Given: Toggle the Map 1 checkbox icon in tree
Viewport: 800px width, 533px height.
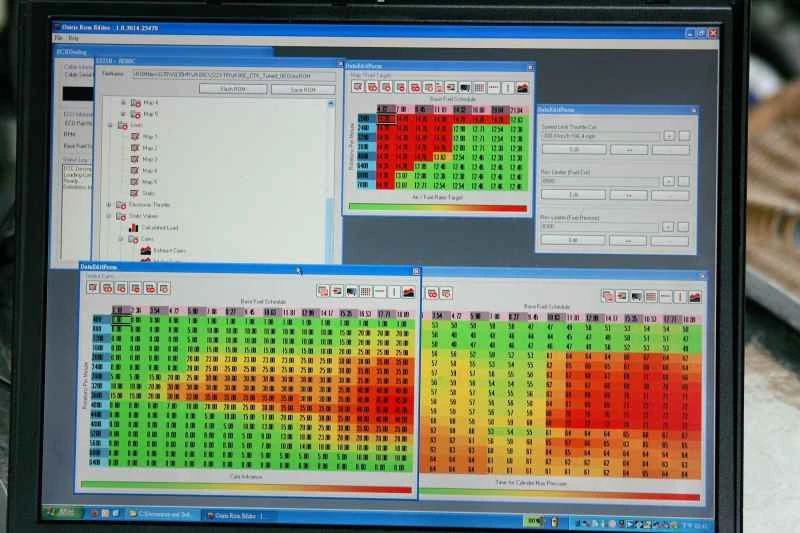Looking at the screenshot, I should click(133, 137).
